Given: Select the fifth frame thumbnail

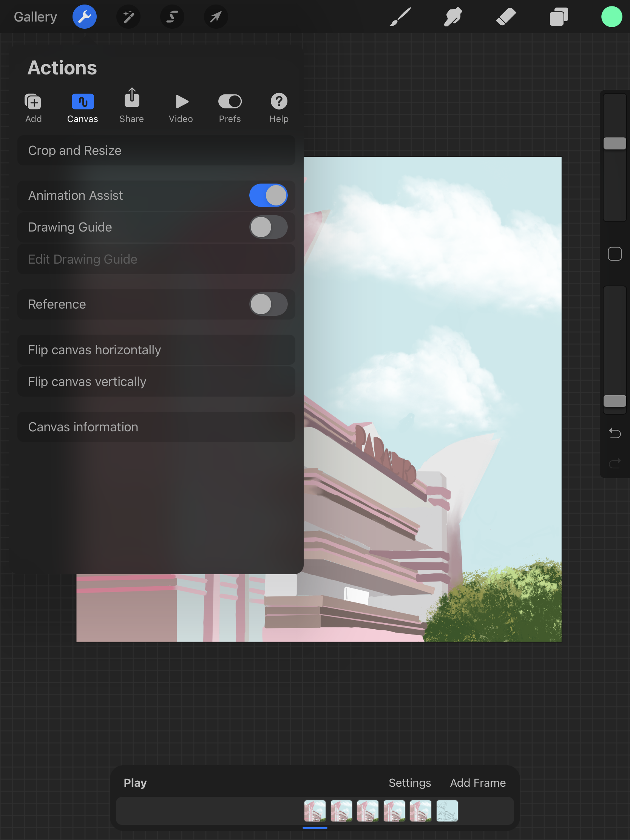Looking at the screenshot, I should coord(420,811).
